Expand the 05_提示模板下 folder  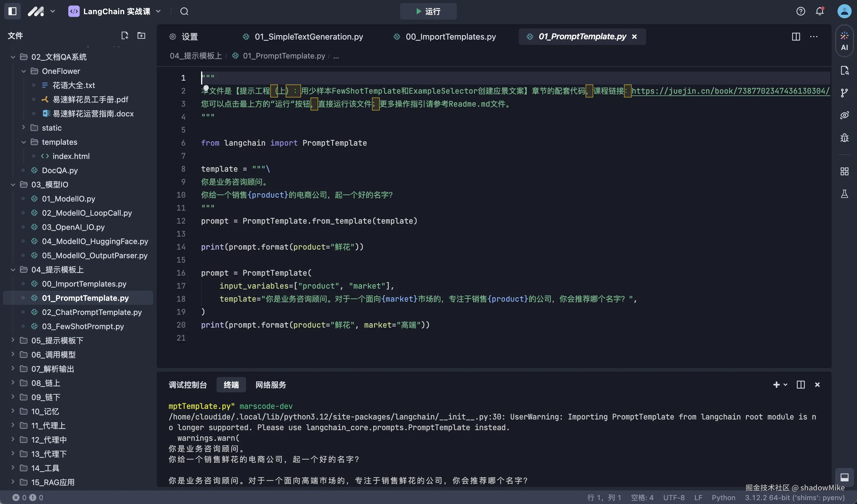click(13, 340)
